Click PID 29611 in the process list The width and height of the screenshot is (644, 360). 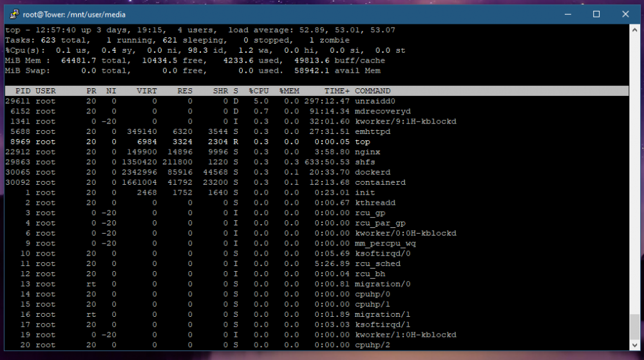click(x=17, y=101)
